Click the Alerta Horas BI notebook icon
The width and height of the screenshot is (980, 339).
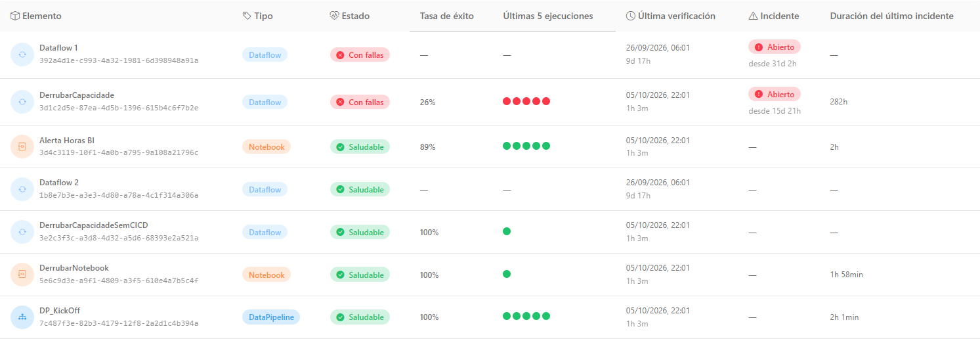(x=22, y=147)
